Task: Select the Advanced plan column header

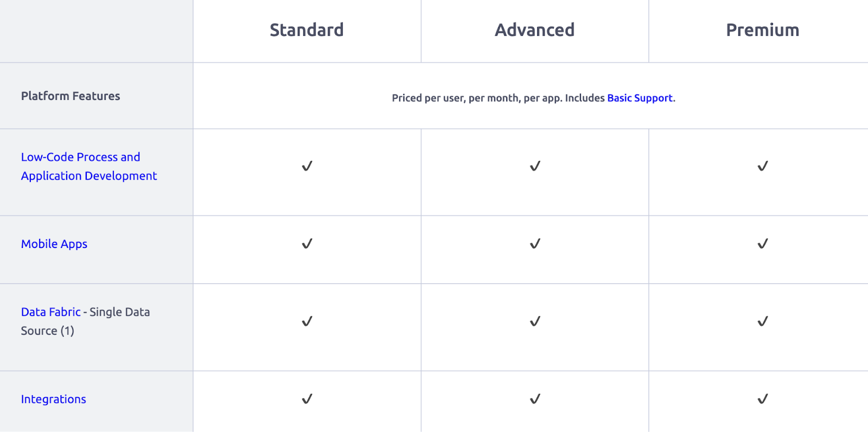Action: click(534, 30)
